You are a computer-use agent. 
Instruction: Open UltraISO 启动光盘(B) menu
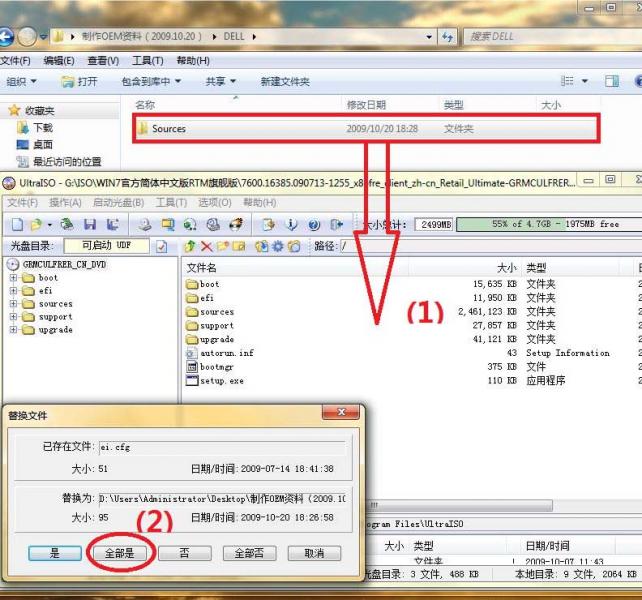point(118,202)
